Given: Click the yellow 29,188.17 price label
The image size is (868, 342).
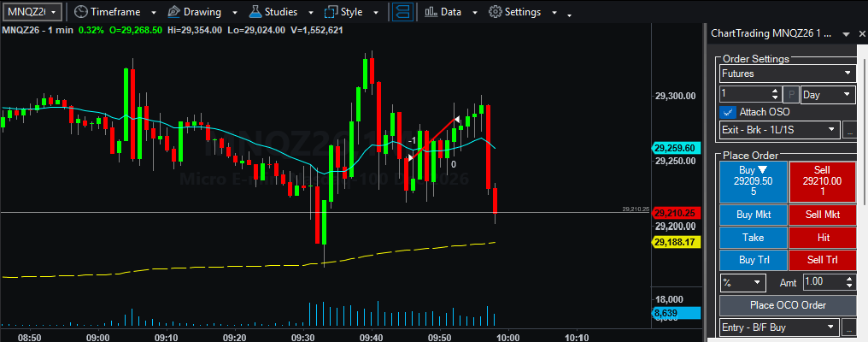Looking at the screenshot, I should point(677,242).
